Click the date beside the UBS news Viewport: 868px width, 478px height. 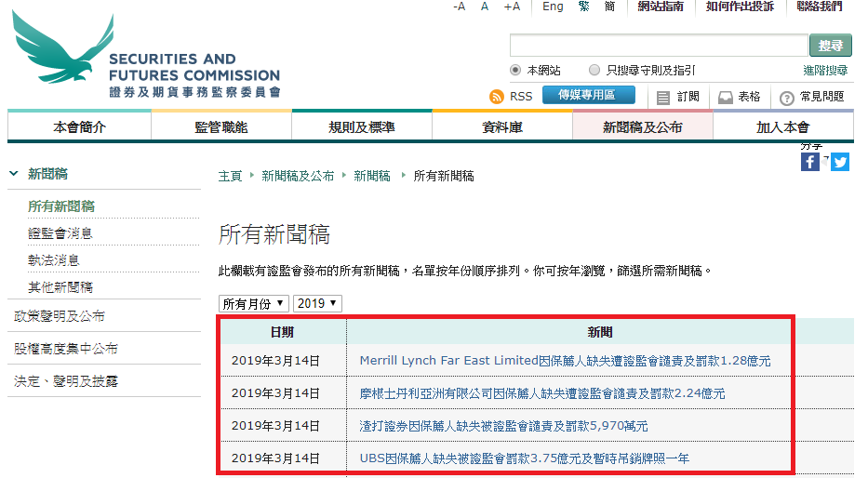(275, 458)
